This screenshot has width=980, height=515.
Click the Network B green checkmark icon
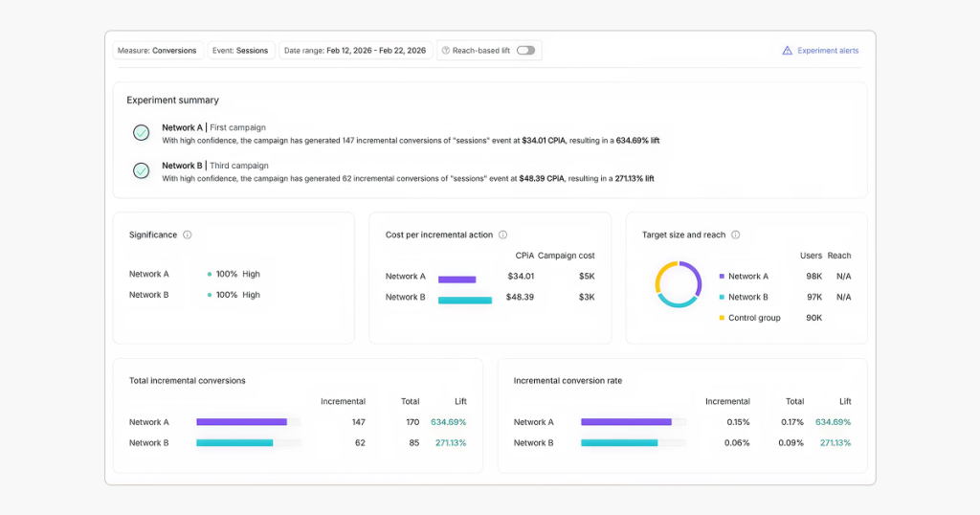coord(142,171)
